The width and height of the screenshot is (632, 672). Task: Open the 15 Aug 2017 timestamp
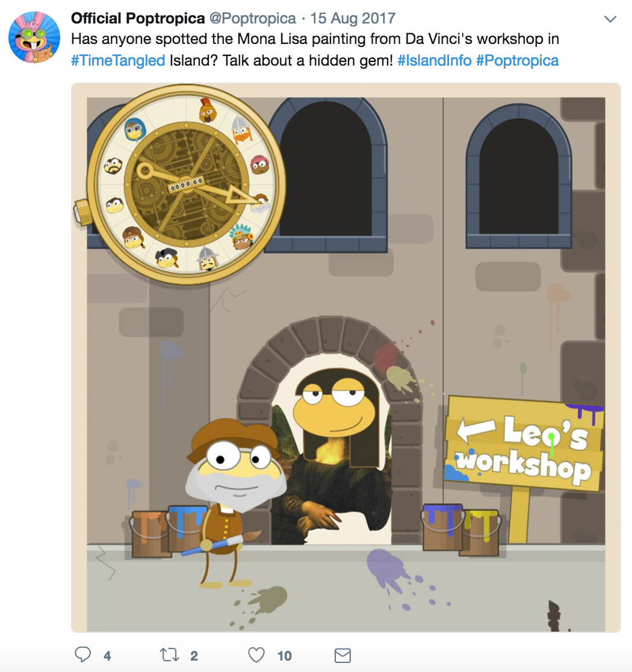353,19
